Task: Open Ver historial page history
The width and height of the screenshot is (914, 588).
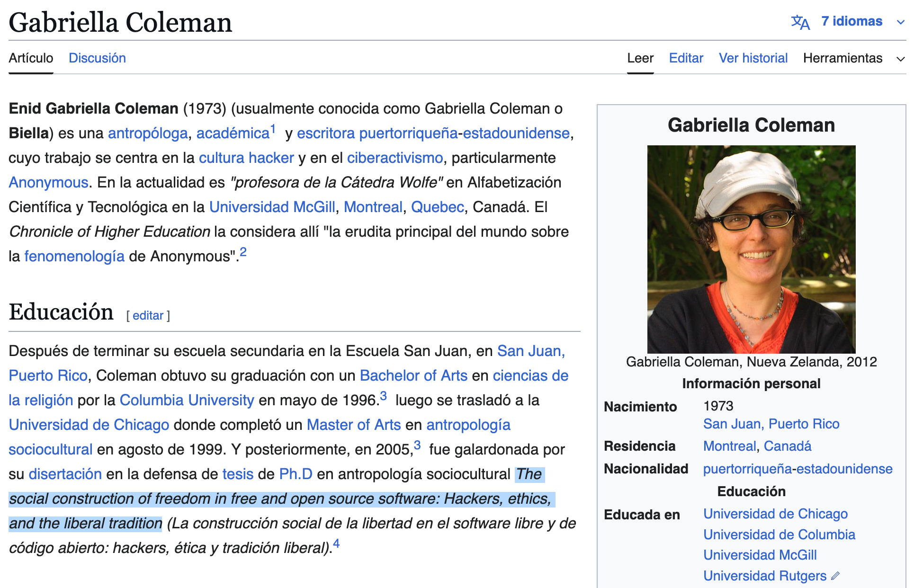Action: [753, 58]
